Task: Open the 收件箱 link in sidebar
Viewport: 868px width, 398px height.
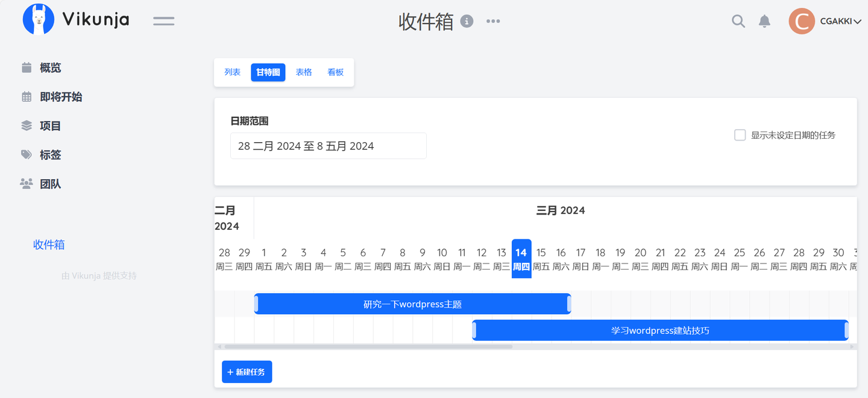Action: coord(48,244)
